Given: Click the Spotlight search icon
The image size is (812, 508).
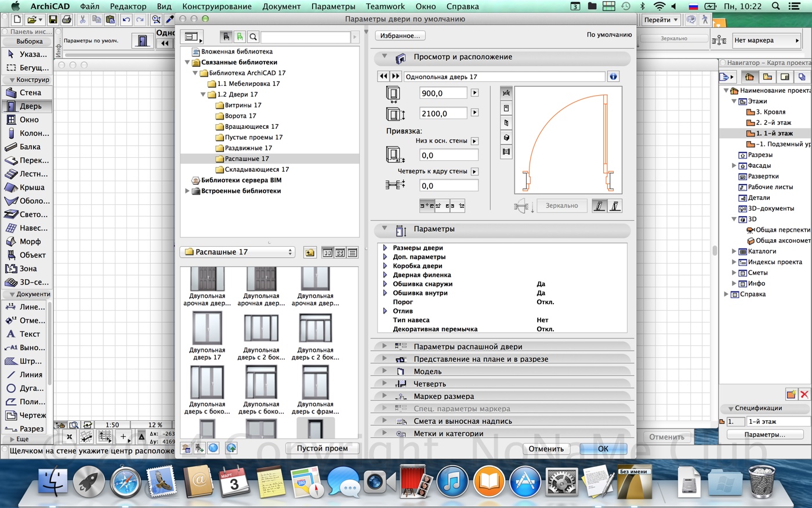Looking at the screenshot, I should click(x=775, y=6).
